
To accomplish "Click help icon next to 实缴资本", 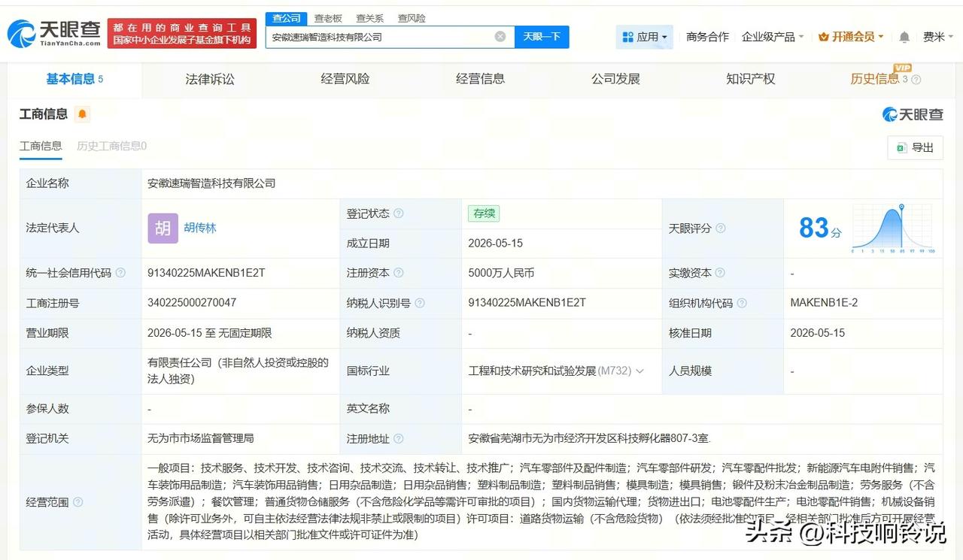I will click(x=721, y=273).
